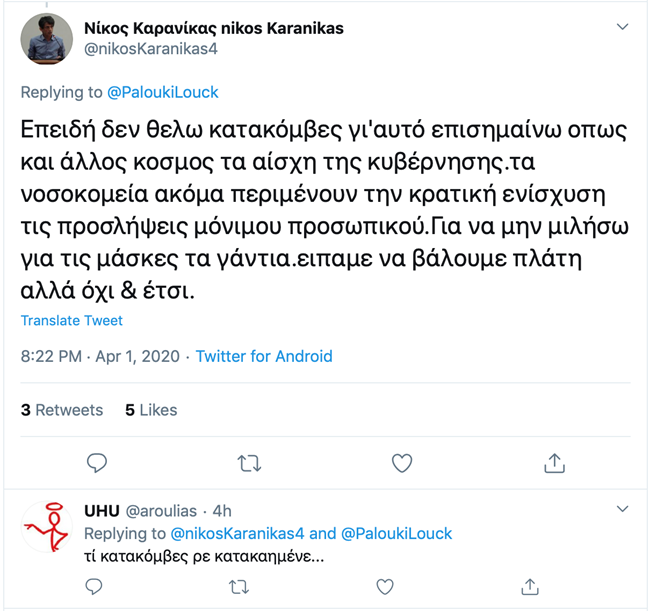This screenshot has width=650, height=611.
Task: Click the Twitter for Android source link
Action: [x=264, y=356]
